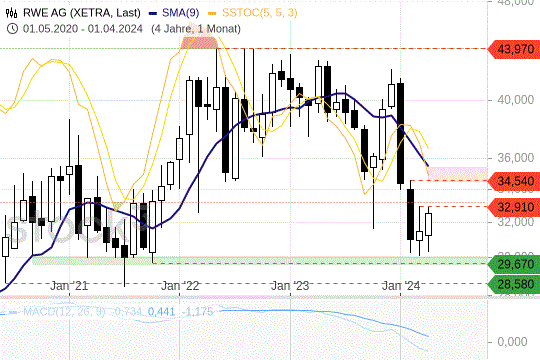Click the Jan '23 time axis label
Image resolution: width=540 pixels, height=360 pixels.
(x=290, y=286)
